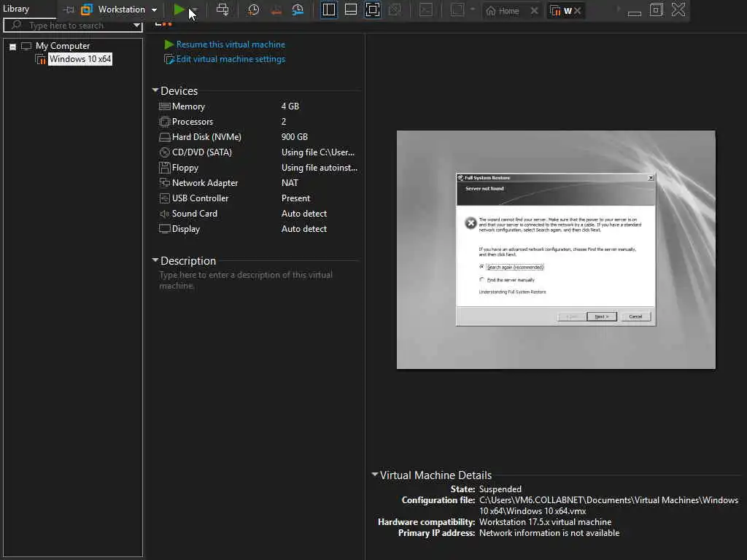Toggle the library sidebar view icon
This screenshot has width=747, height=560.
pos(329,9)
